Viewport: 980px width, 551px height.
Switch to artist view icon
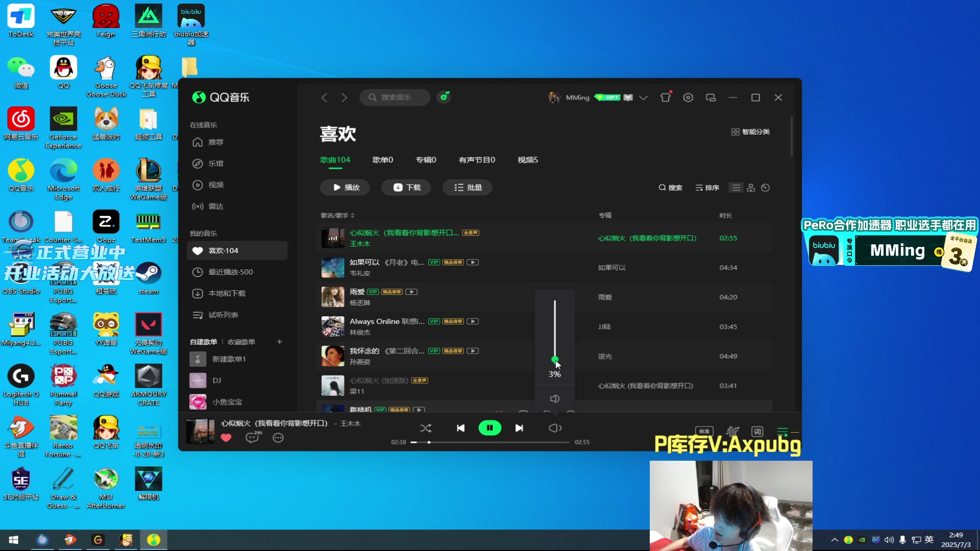pos(751,188)
